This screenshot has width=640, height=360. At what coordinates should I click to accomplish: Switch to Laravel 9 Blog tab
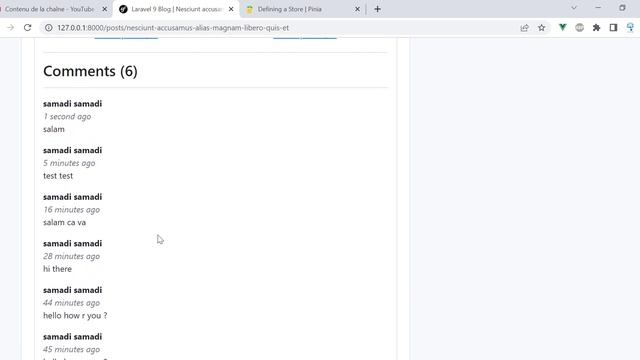(x=176, y=9)
